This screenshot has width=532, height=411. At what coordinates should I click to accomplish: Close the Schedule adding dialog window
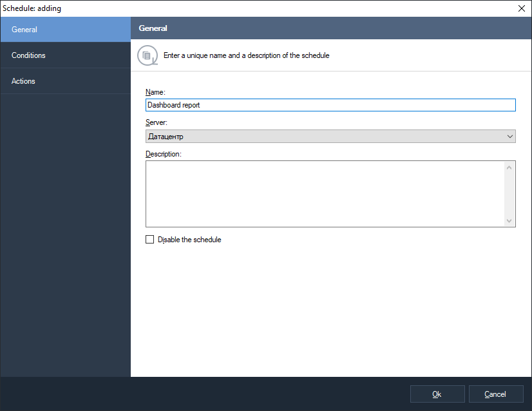[522, 8]
